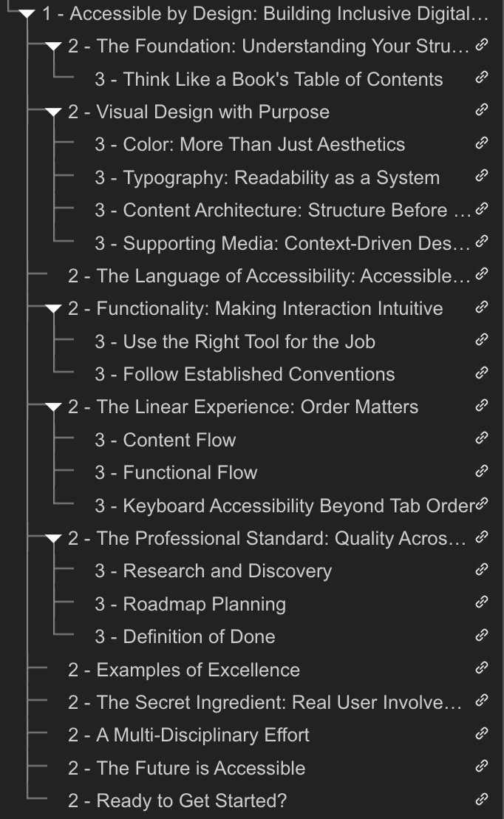This screenshot has height=819, width=504.
Task: Click link icon beside The Future is Accessible
Action: pos(482,767)
